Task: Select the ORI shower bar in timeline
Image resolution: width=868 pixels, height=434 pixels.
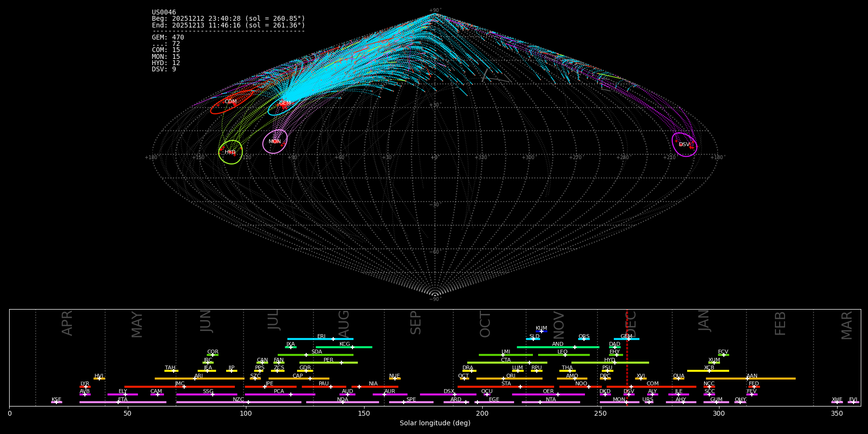Action: point(509,379)
